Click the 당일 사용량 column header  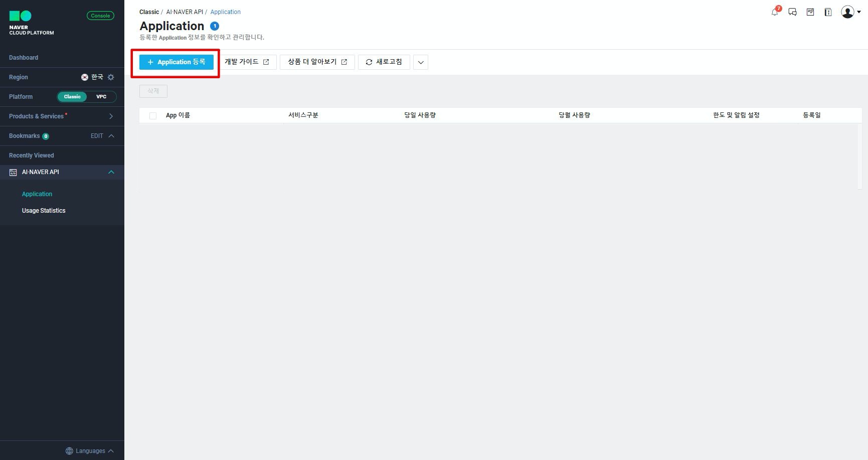point(420,115)
